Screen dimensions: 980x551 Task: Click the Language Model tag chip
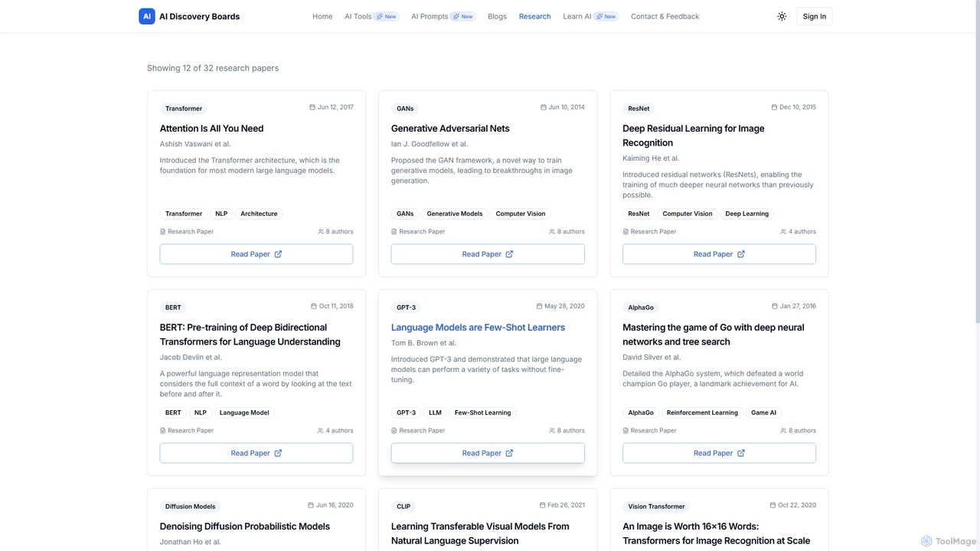(x=244, y=412)
